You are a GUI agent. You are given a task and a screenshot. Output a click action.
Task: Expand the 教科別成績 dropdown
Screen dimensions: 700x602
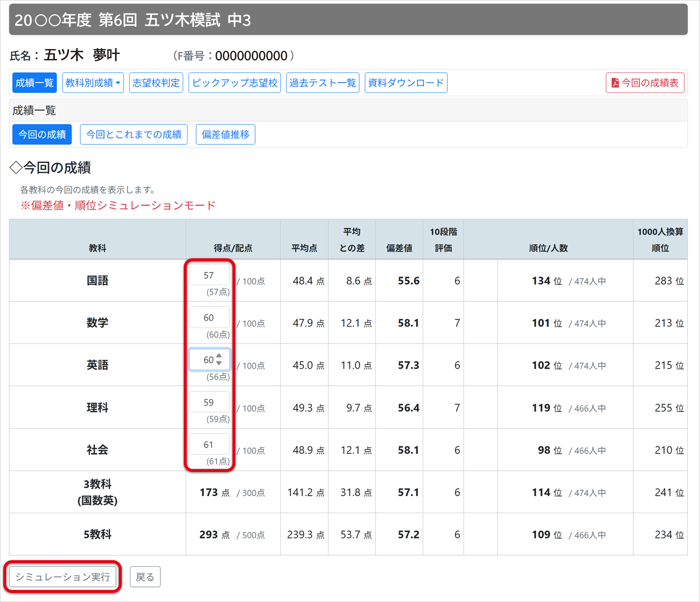[x=93, y=83]
